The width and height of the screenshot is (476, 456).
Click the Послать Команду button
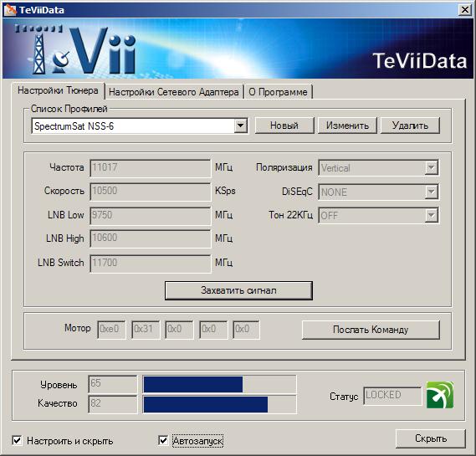click(x=371, y=330)
